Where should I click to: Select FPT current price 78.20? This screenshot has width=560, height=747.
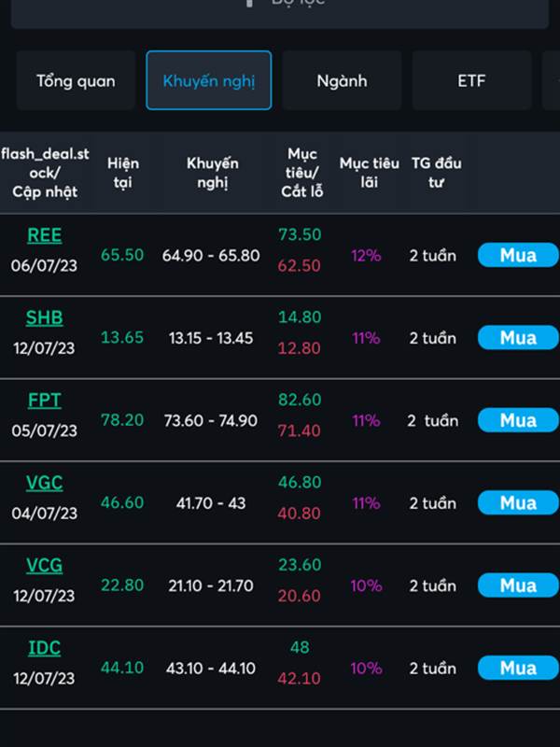pos(122,420)
